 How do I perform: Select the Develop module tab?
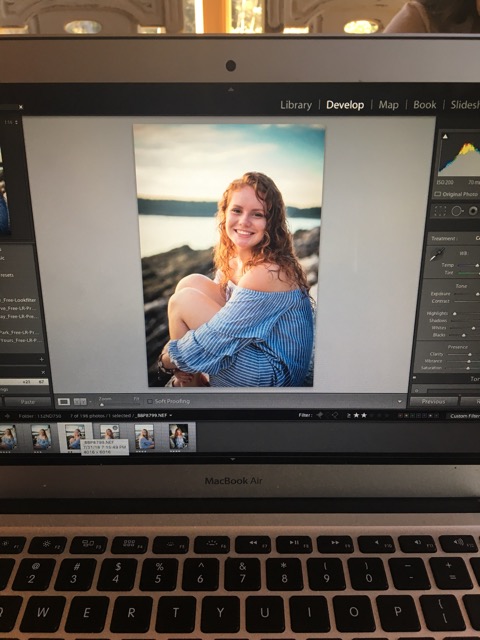pos(345,105)
